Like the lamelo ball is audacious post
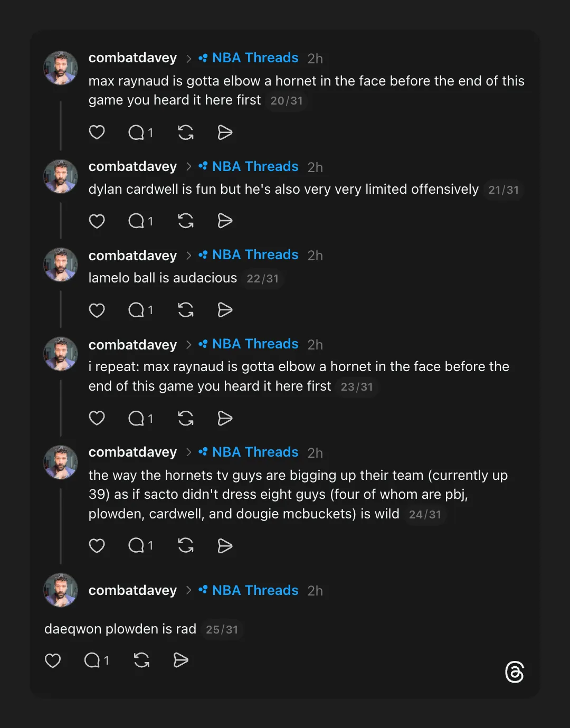Screen dimensions: 570x728 97,310
